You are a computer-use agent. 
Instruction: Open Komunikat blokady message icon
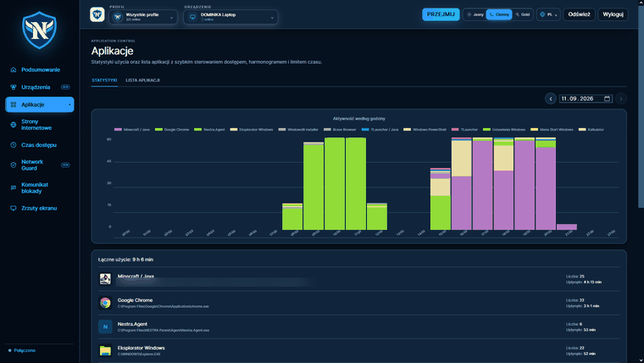[14, 188]
